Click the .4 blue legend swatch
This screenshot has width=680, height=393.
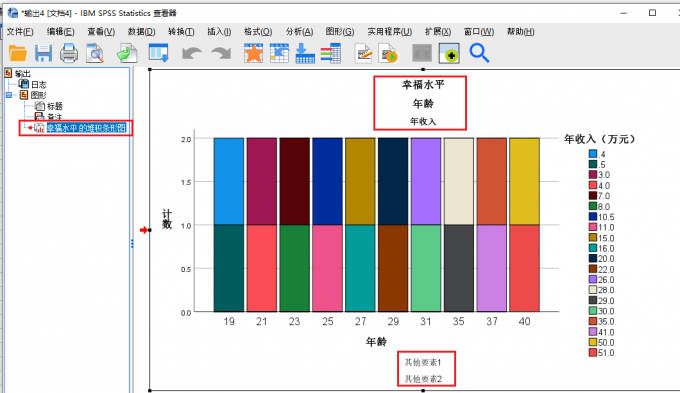(x=593, y=154)
